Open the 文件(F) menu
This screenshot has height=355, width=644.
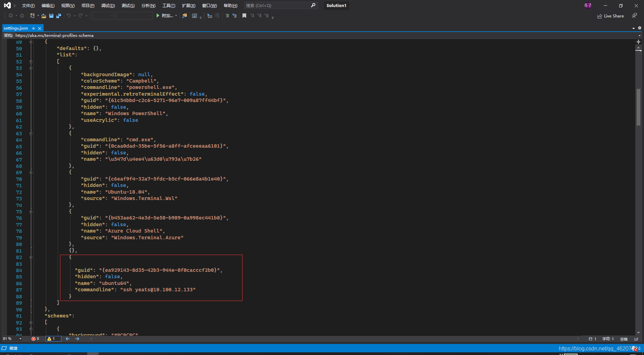[28, 5]
